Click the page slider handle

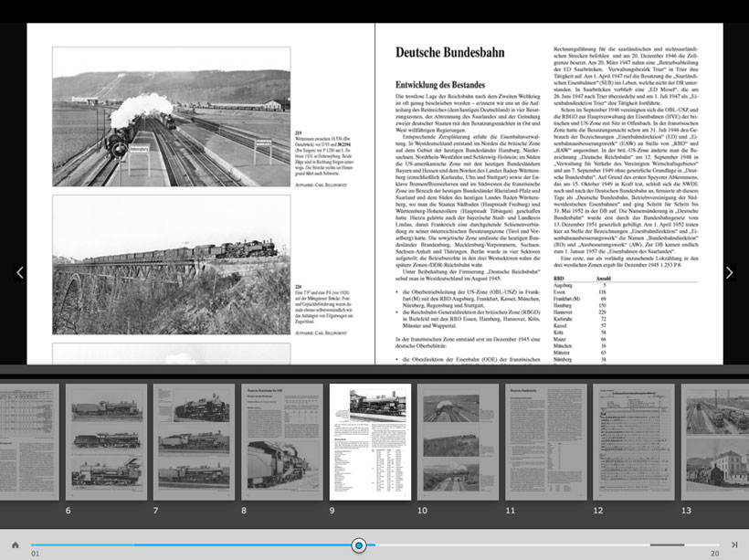coord(359,545)
